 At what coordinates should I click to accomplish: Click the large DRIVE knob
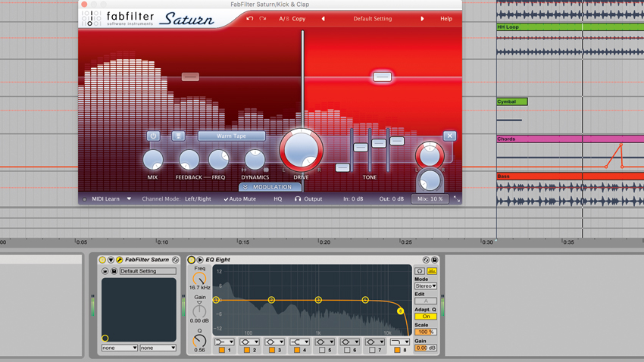[301, 150]
